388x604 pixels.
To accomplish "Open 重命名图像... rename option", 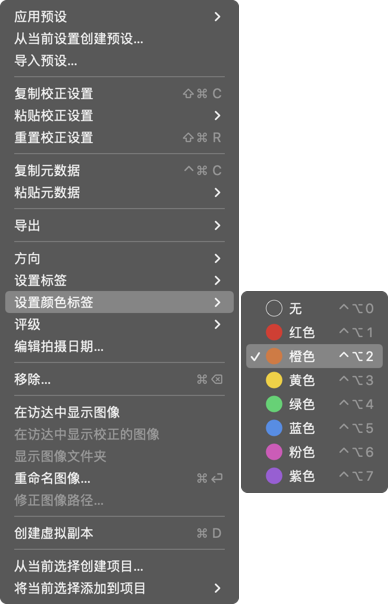I will tap(119, 478).
